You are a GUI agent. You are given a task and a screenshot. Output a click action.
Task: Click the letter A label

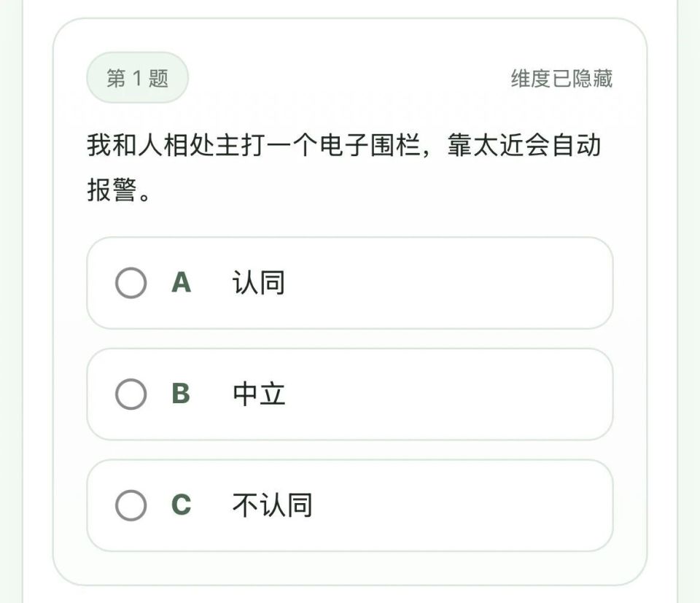(182, 282)
